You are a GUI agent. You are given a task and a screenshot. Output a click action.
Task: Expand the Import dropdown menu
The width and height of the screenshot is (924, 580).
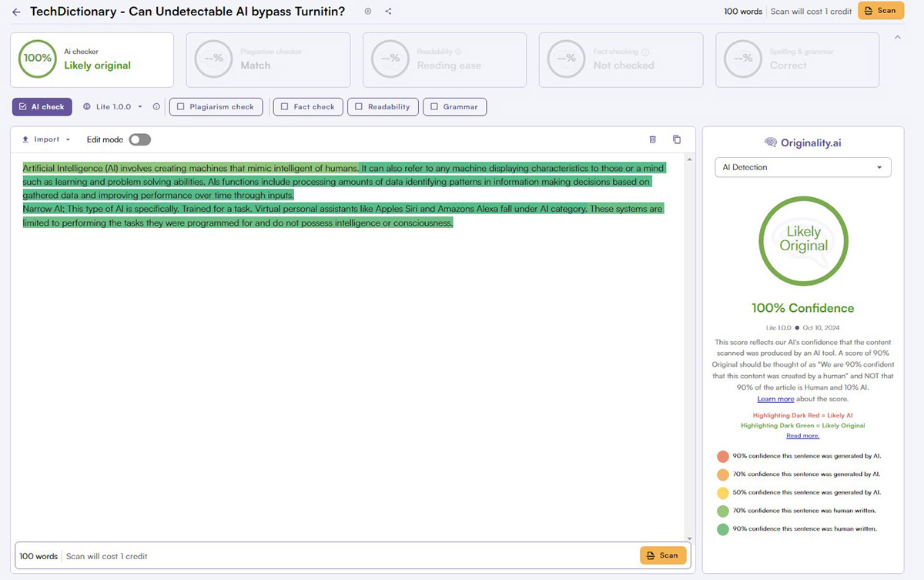pos(46,139)
